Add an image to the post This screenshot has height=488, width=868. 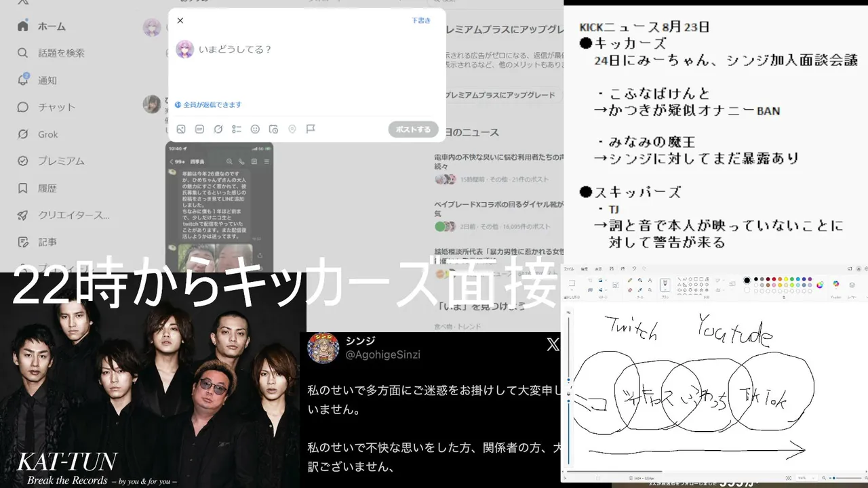pyautogui.click(x=181, y=129)
